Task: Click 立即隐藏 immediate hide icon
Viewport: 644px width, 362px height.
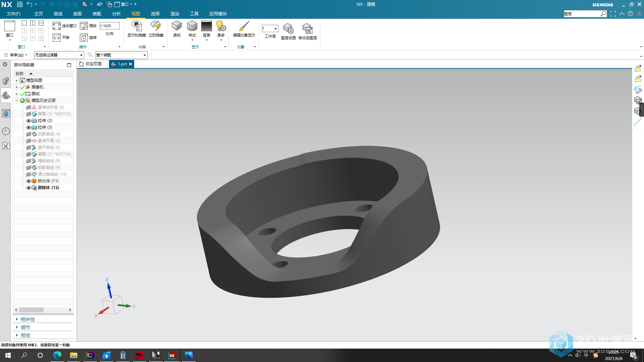Action: [x=156, y=29]
